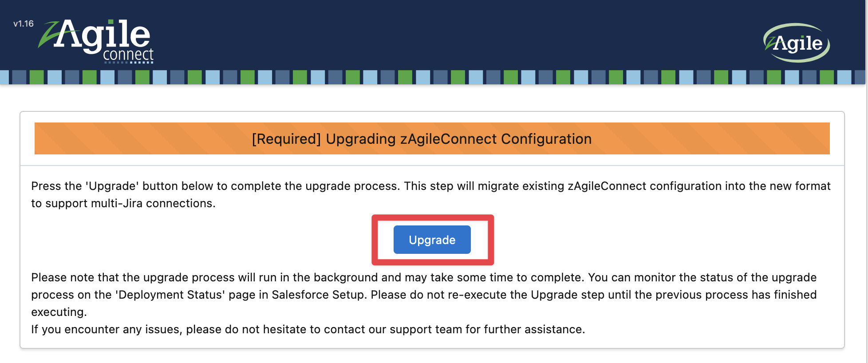The image size is (868, 363).
Task: Click the empty navy header area between the logos
Action: tap(444, 36)
